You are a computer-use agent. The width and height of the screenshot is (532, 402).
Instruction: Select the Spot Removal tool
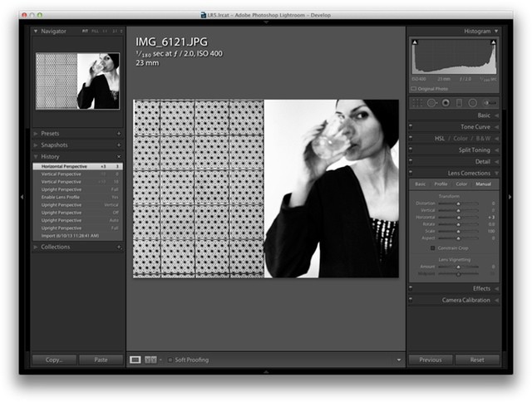pos(432,103)
